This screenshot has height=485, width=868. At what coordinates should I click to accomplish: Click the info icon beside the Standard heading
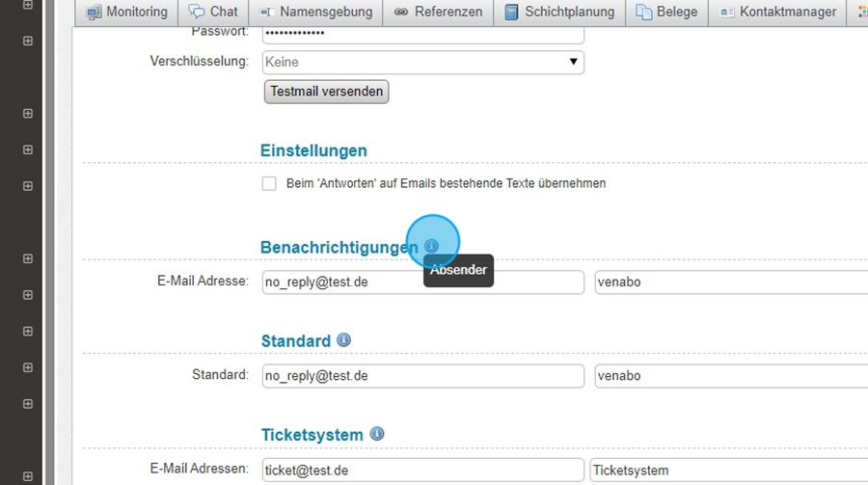pos(344,340)
